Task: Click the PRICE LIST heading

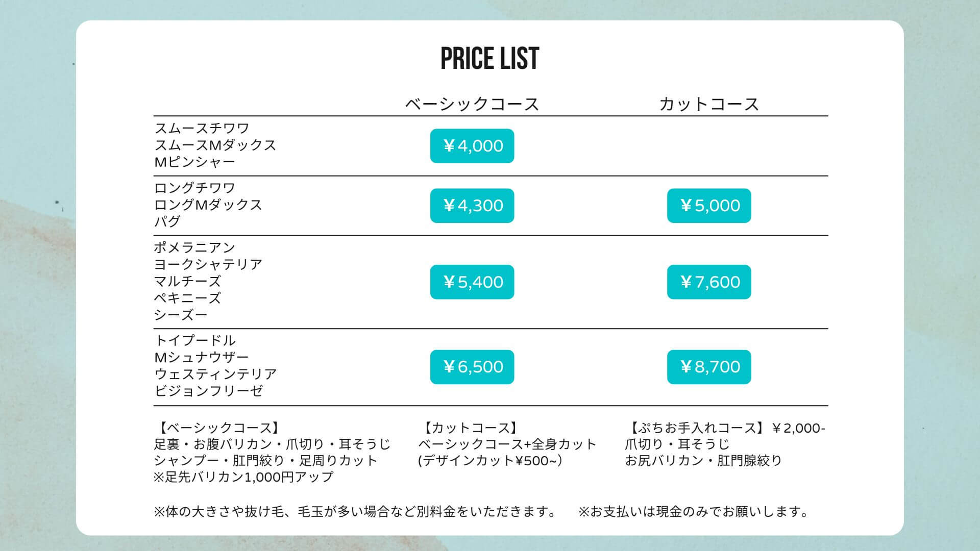Action: pyautogui.click(x=490, y=58)
